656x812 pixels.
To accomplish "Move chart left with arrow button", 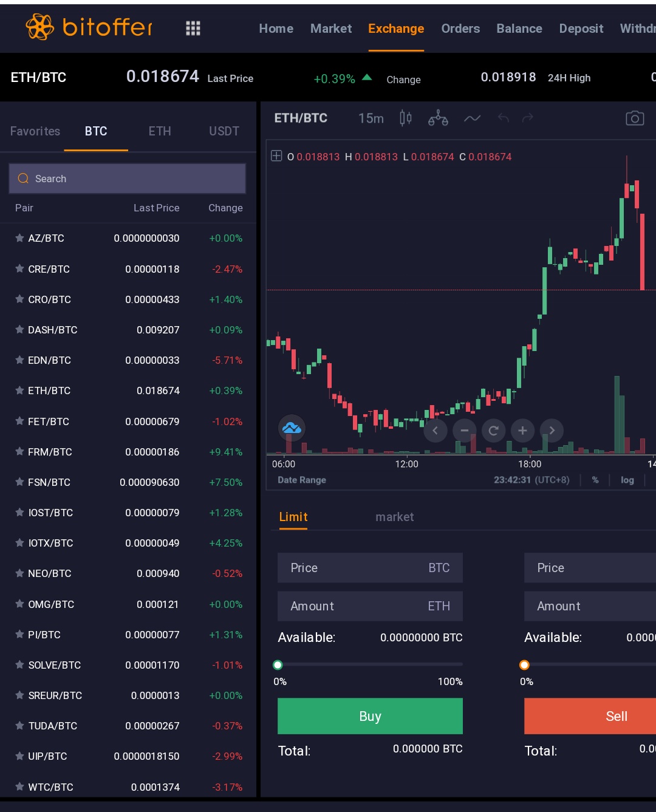I will click(x=435, y=431).
